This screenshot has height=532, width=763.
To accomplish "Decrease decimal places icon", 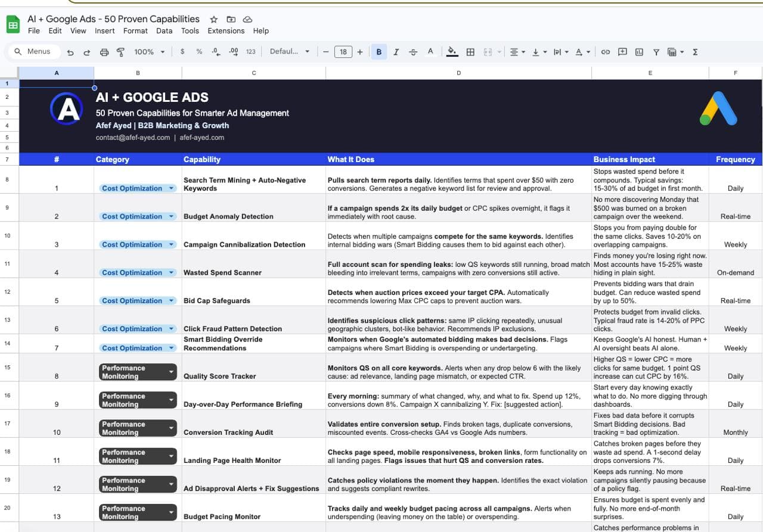I will (x=215, y=52).
